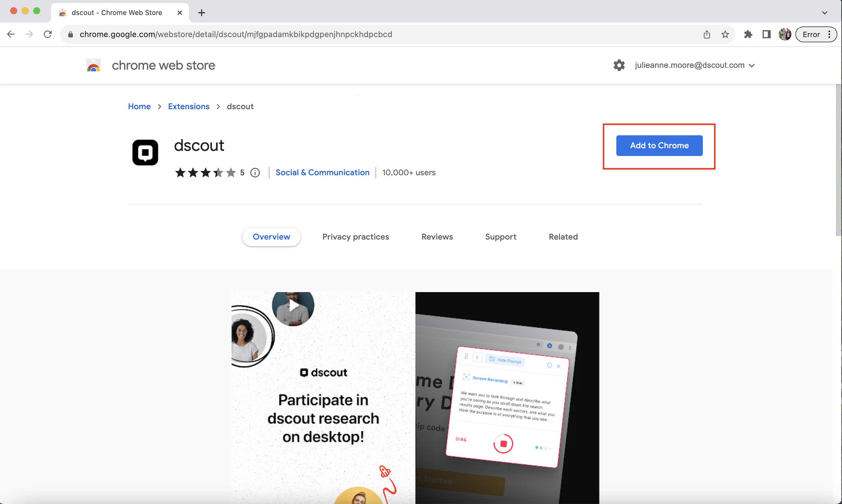The image size is (842, 504).
Task: Expand the tab search dropdown arrow
Action: tap(824, 13)
